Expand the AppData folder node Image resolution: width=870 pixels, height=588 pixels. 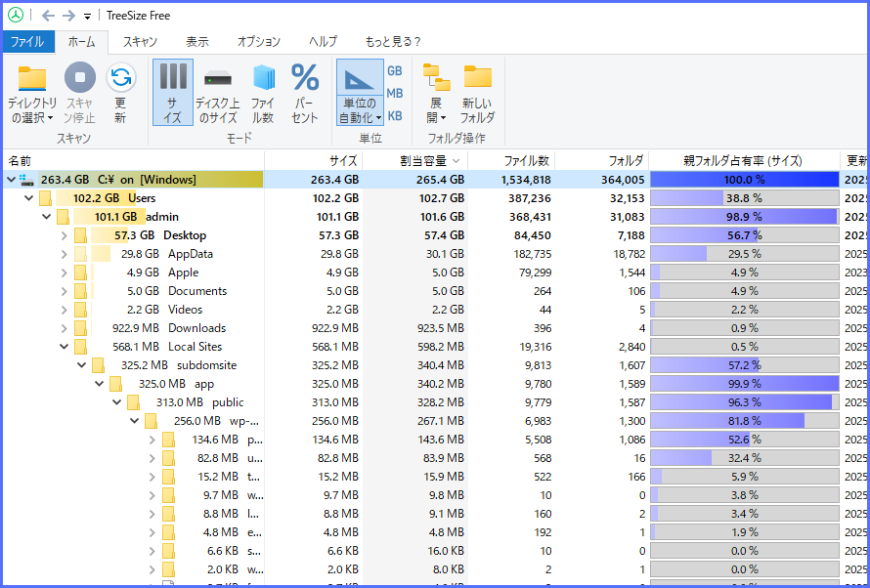65,254
